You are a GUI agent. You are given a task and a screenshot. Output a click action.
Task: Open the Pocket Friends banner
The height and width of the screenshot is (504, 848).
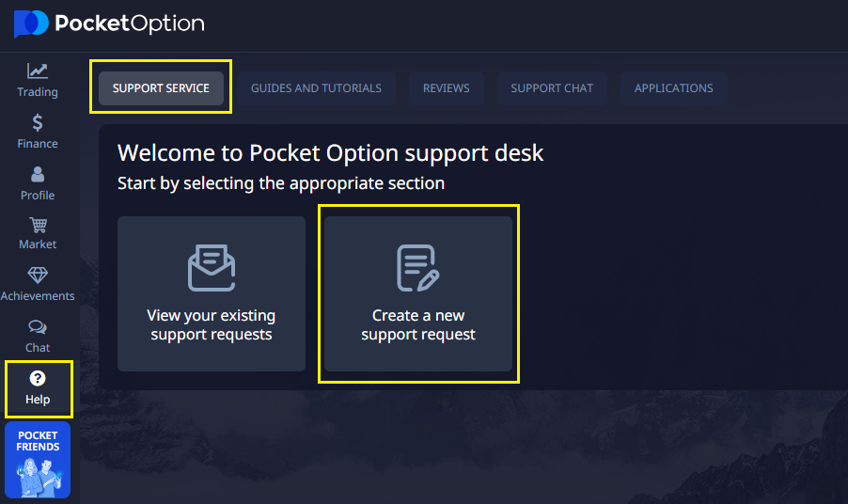(x=38, y=460)
